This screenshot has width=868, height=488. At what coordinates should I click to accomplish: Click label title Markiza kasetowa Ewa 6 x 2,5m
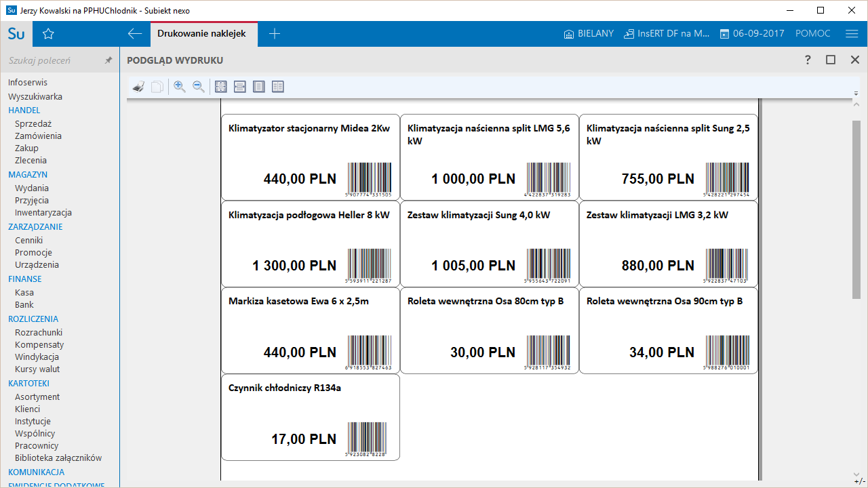298,302
